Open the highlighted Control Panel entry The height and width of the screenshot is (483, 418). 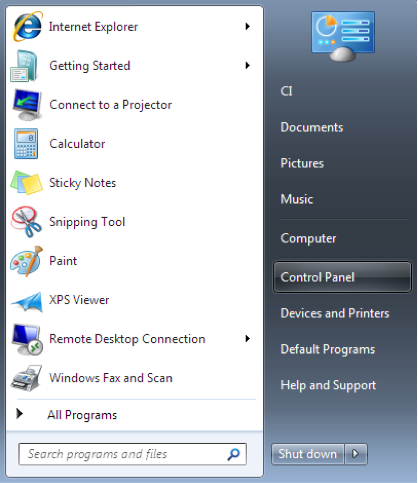(342, 277)
